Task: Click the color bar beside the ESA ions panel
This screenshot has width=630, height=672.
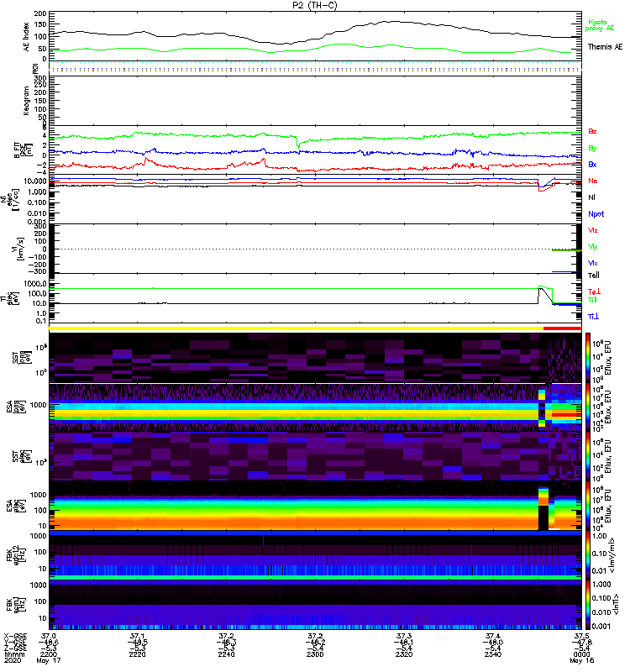Action: pyautogui.click(x=588, y=407)
